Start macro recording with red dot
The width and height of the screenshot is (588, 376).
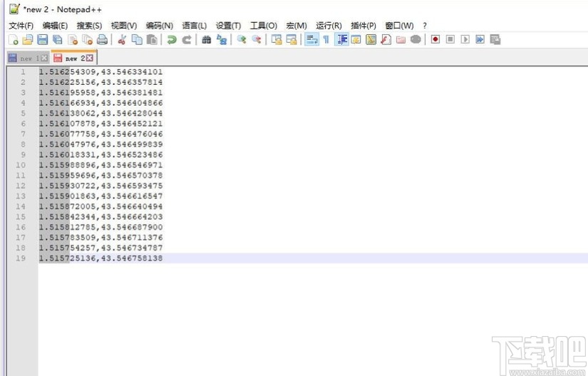coord(435,39)
